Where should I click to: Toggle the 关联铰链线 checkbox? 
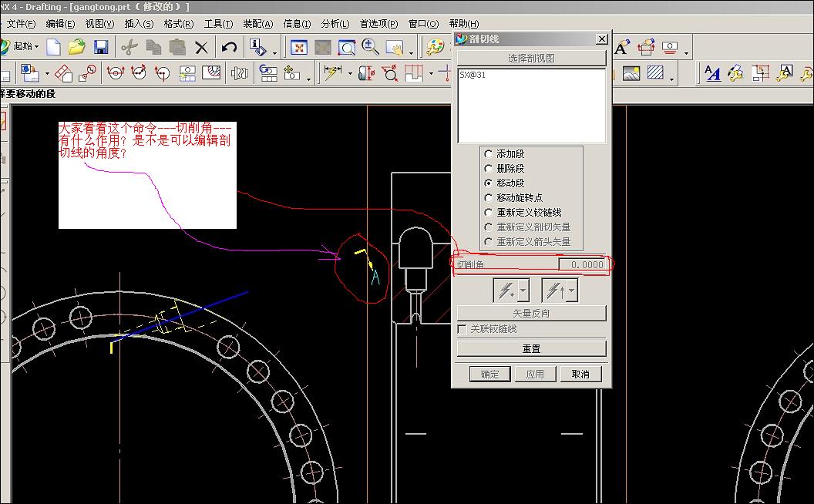[x=462, y=329]
